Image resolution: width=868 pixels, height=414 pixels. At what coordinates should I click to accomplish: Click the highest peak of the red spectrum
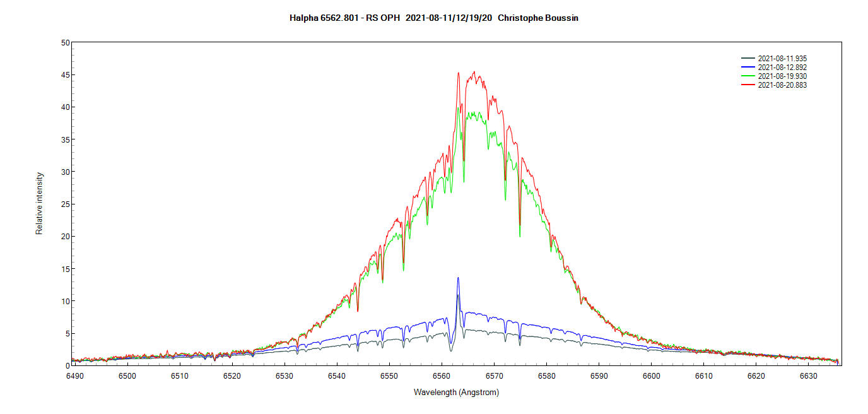point(474,72)
